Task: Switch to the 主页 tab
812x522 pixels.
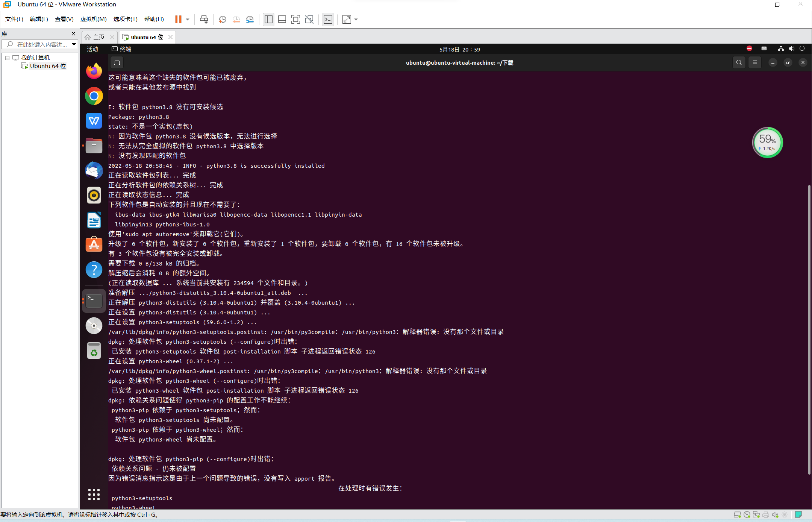Action: click(99, 37)
